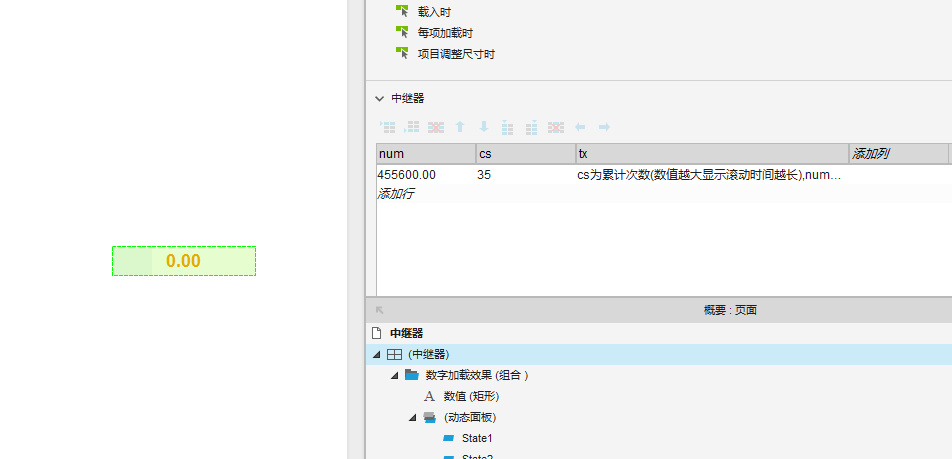Collapse the 数字加载效果 group arrow
952x459 pixels.
coord(395,376)
